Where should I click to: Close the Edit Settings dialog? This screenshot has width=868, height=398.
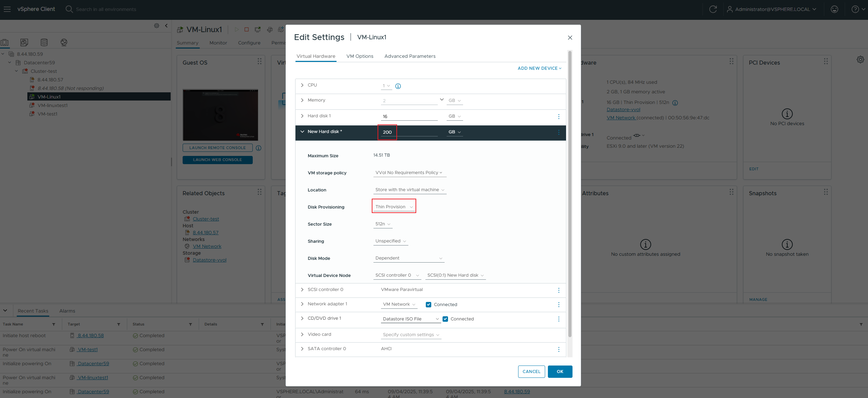(x=570, y=38)
